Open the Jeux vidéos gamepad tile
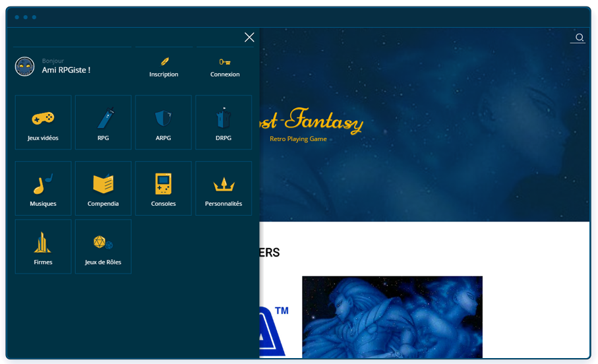Viewport: 598px width, 364px height. pos(43,123)
